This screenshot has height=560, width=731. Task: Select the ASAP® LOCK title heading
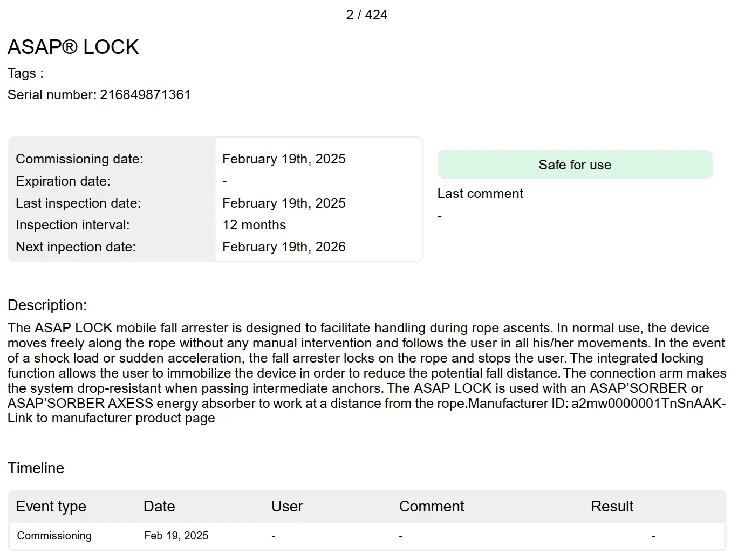tap(73, 47)
